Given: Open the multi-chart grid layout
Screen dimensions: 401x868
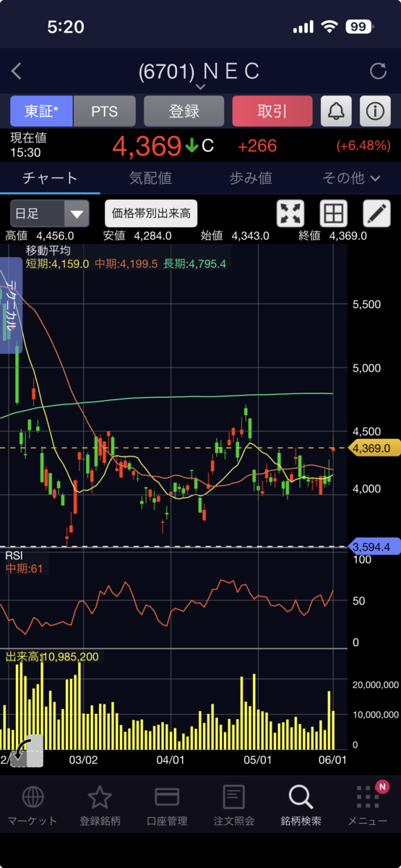Looking at the screenshot, I should (333, 213).
